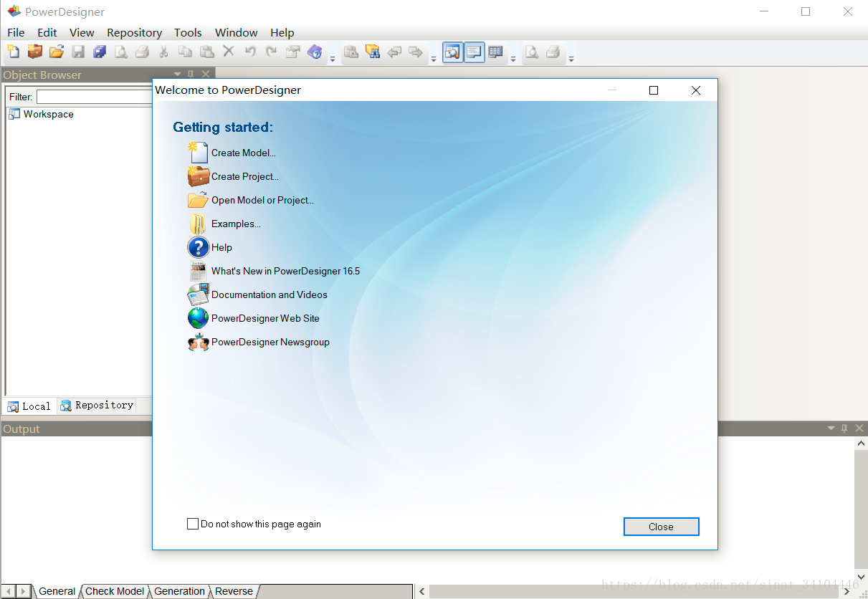Expand toolbar options arrow after view toggles

pos(513,59)
